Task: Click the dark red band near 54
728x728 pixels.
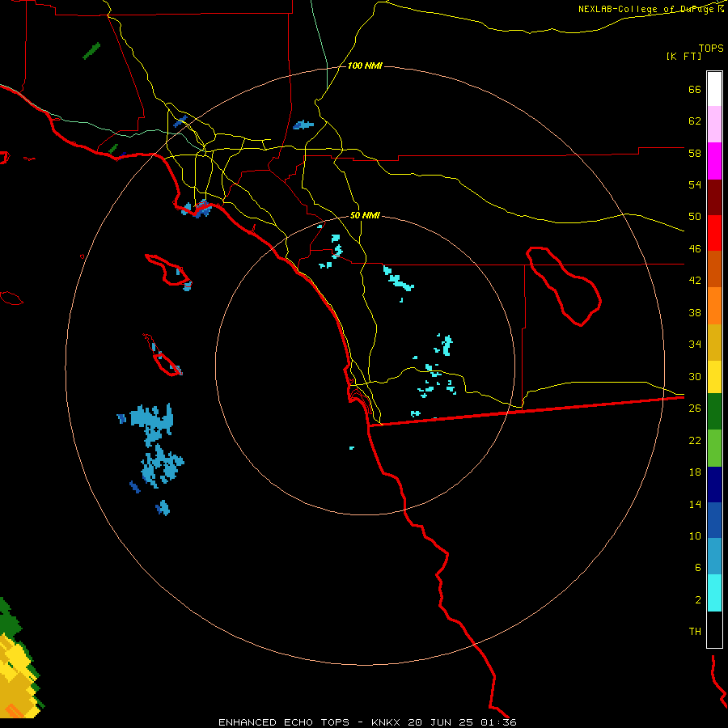Action: click(714, 197)
